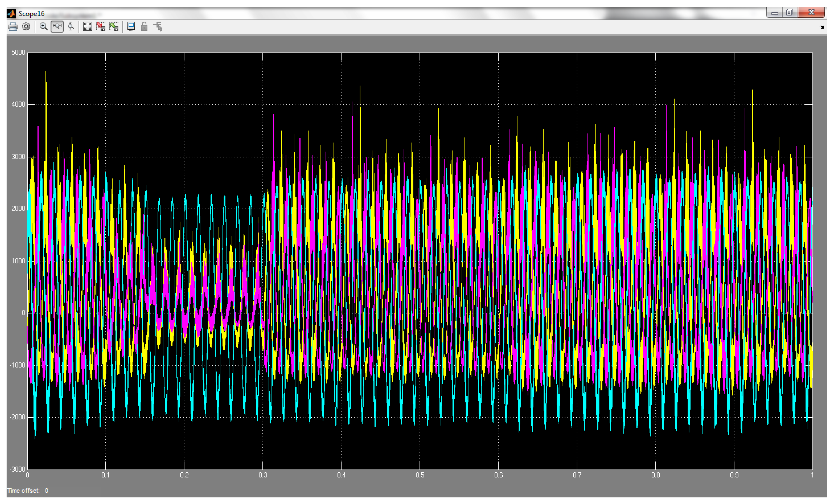This screenshot has height=504, width=832.
Task: Minimize the Scope16 window
Action: pos(775,13)
